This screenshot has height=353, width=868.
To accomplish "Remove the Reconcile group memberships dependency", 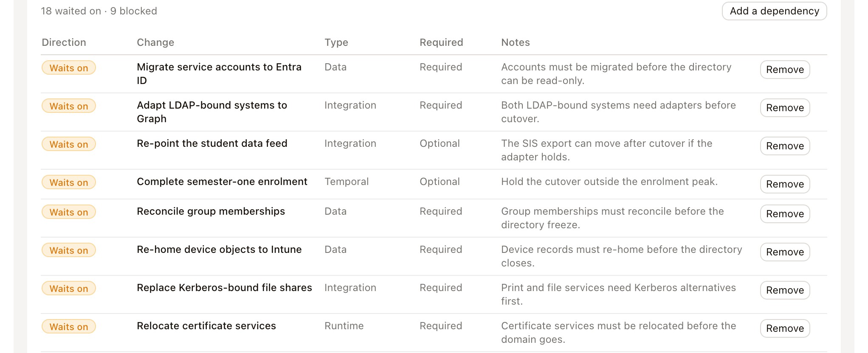I will click(785, 214).
